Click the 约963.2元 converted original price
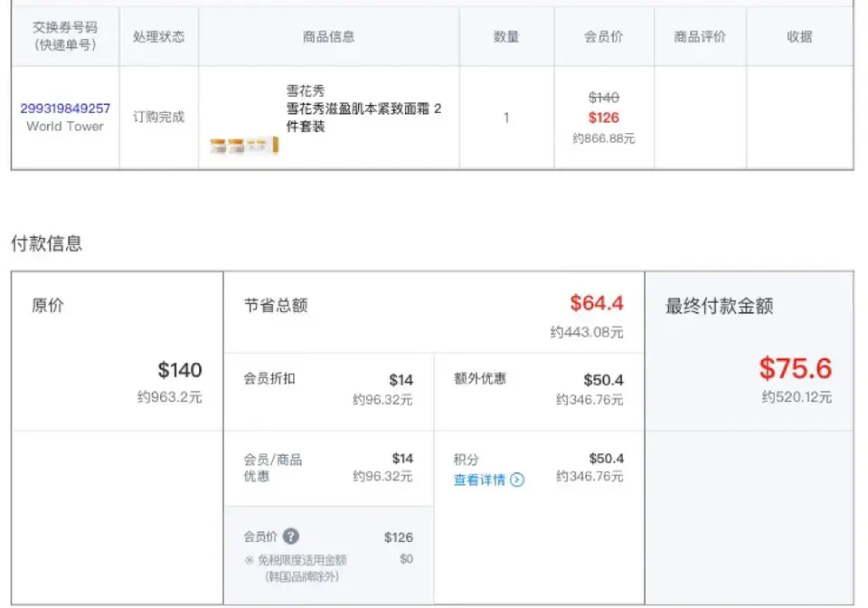 [x=169, y=397]
